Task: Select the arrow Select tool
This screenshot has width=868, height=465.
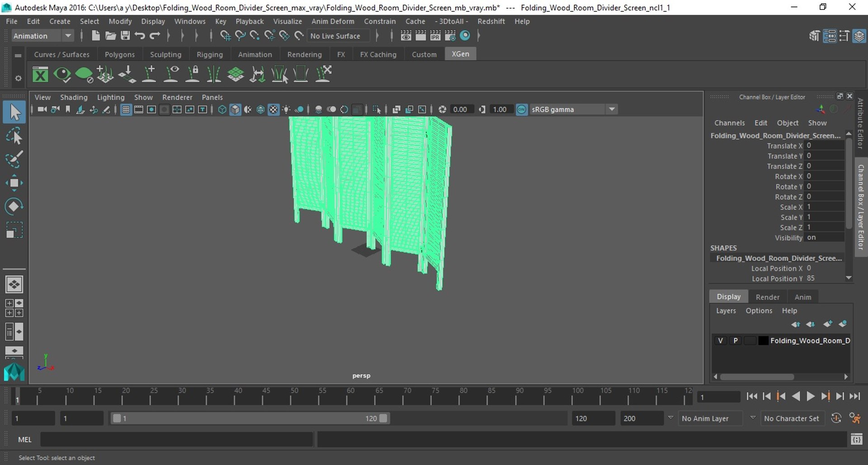Action: point(14,112)
